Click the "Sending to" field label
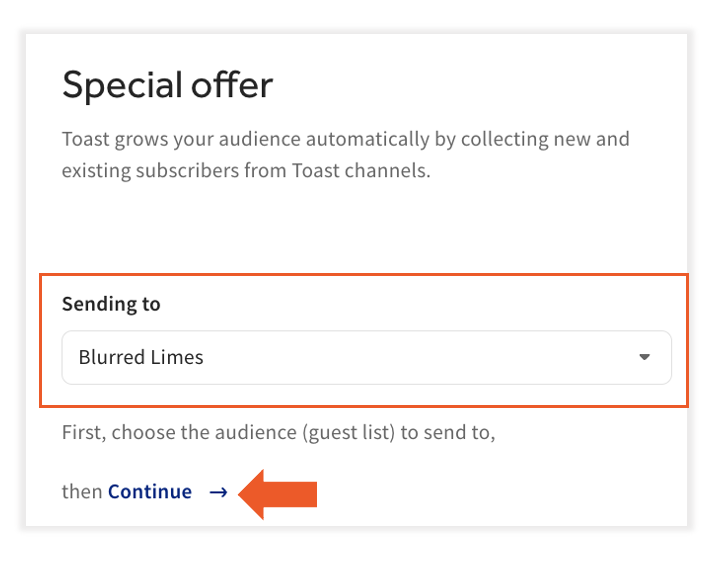The width and height of the screenshot is (712, 566). coord(111,304)
